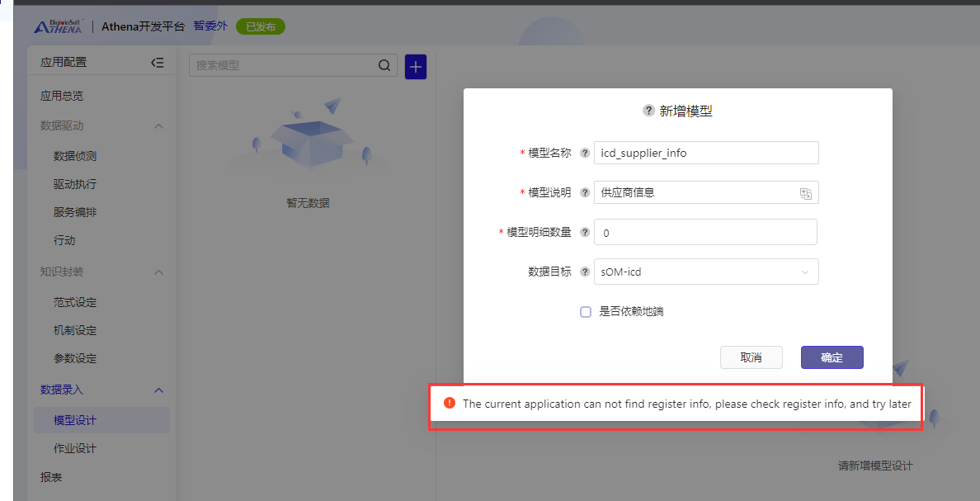Screen dimensions: 980x501
Task: Click help icon beside 新增模型 title
Action: [648, 111]
